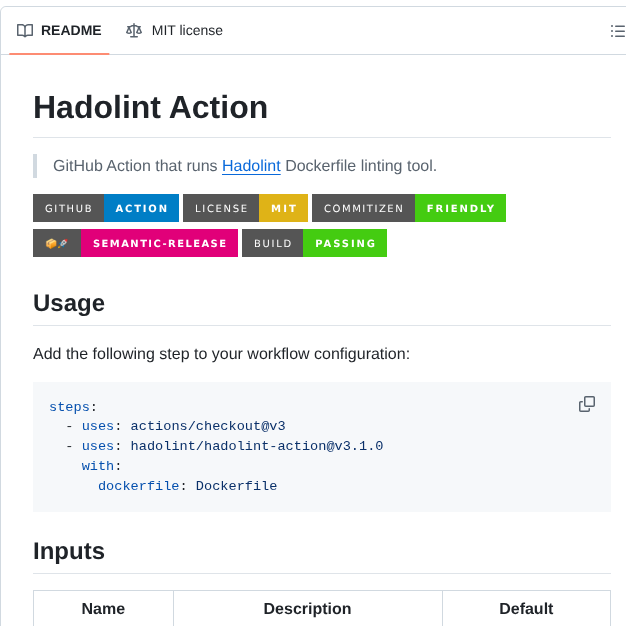The height and width of the screenshot is (626, 626).
Task: Open the README outline list icon
Action: pyautogui.click(x=618, y=31)
